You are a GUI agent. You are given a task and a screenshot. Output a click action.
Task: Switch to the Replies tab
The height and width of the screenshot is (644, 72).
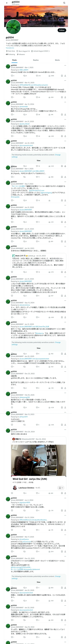pos(36,60)
